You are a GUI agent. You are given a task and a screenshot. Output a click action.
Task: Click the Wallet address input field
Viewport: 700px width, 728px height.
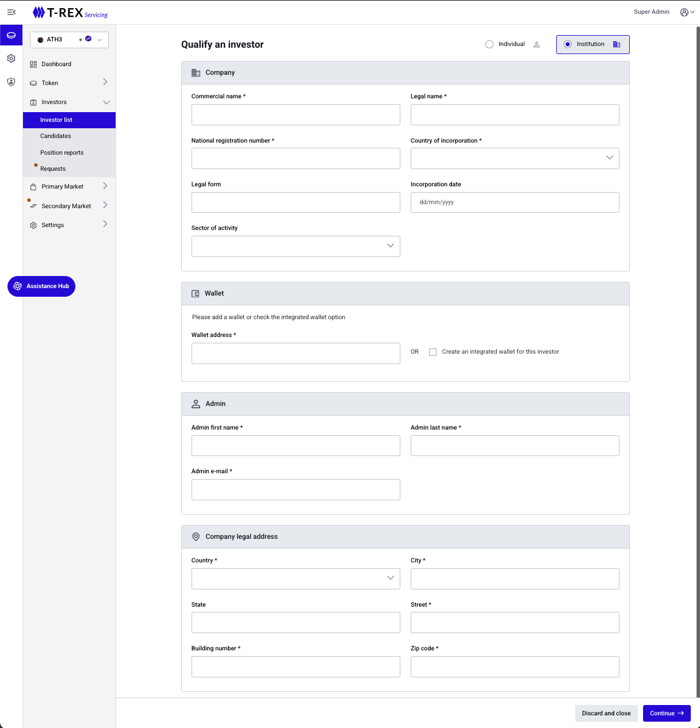pos(296,354)
